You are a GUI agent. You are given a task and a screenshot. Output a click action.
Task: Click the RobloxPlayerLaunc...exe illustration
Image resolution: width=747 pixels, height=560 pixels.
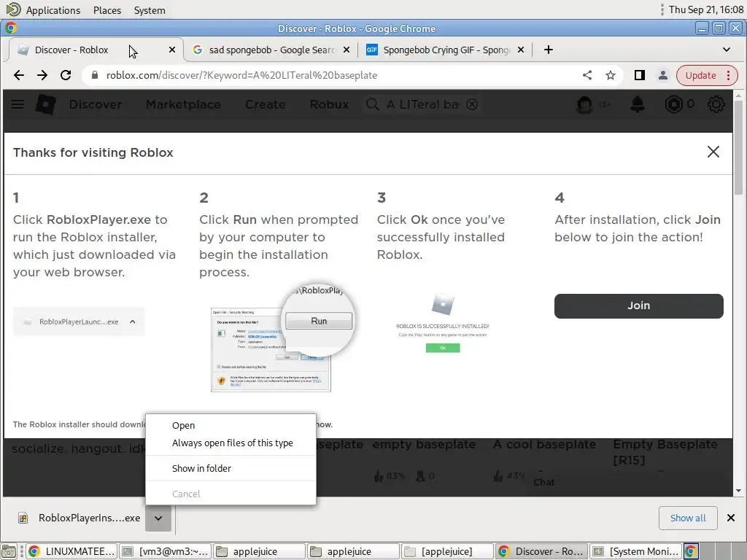(79, 322)
